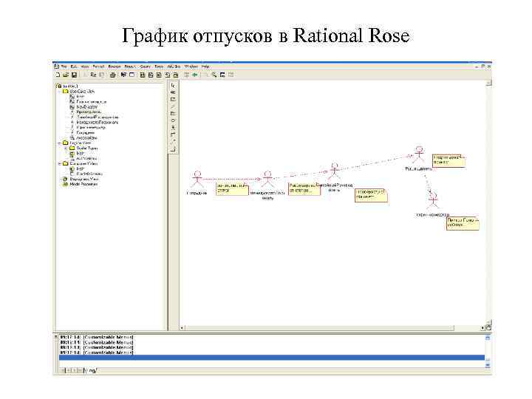Click the Browse State Machine Diagram icon
This screenshot has width=532, height=399.
[x=167, y=75]
